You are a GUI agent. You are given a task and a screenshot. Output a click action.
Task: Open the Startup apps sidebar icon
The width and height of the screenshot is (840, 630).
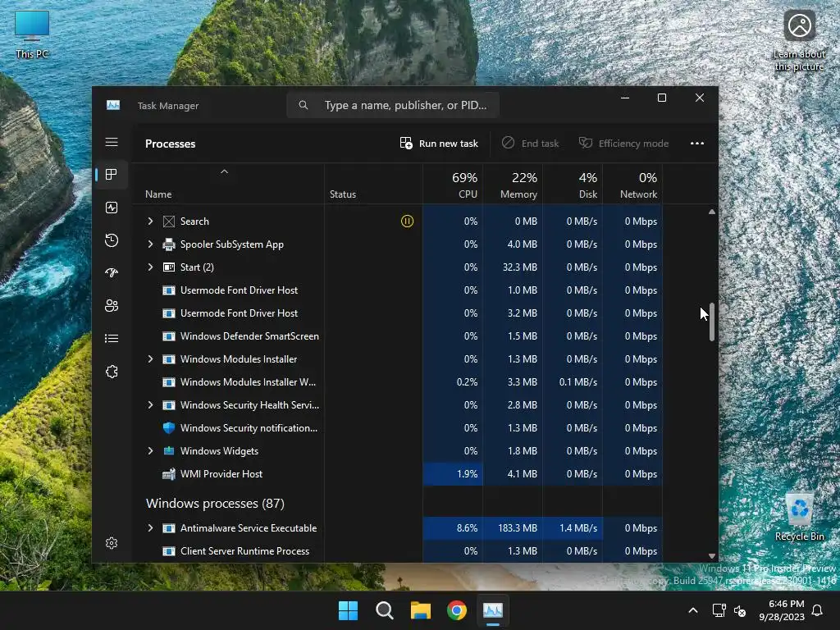click(112, 272)
